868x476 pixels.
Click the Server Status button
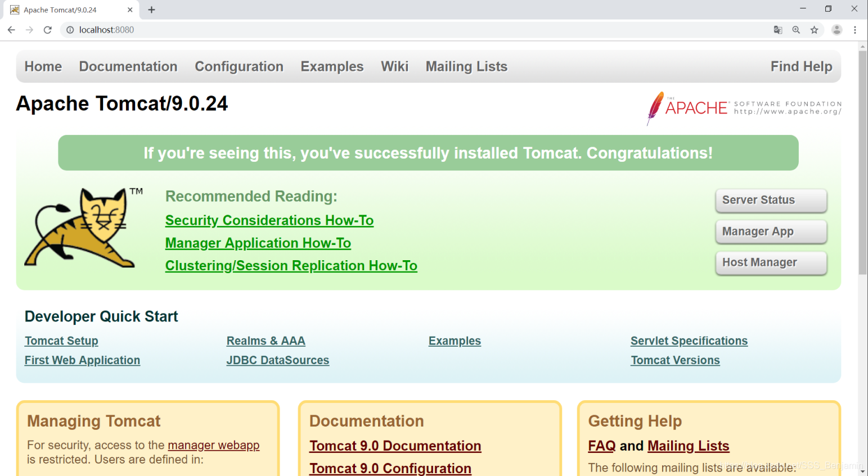(x=771, y=200)
